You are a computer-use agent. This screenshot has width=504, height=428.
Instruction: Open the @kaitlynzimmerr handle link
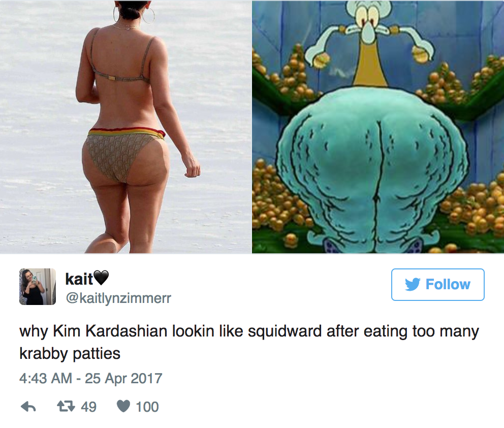[118, 298]
